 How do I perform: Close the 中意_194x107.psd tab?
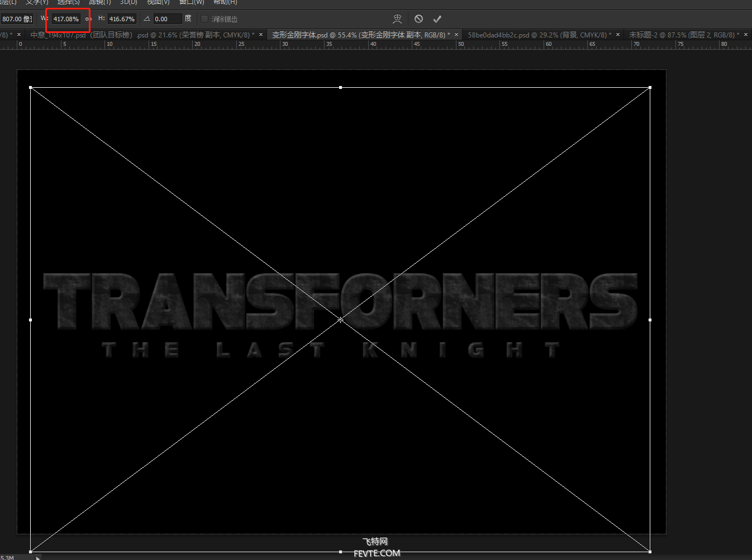[261, 35]
